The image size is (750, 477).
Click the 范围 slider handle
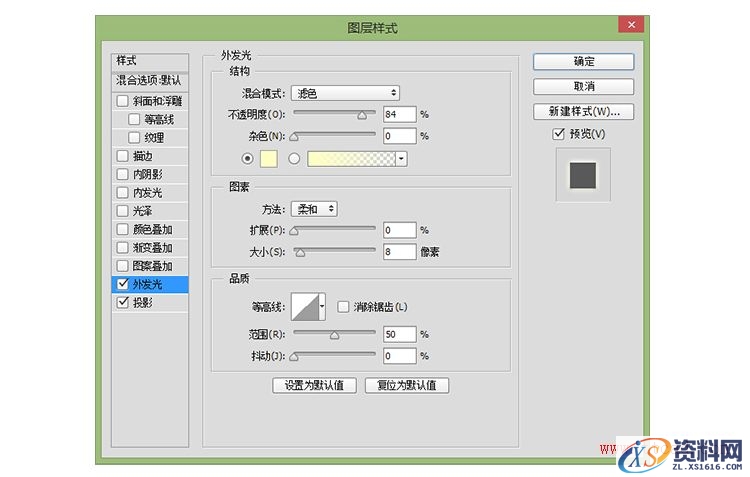coord(334,335)
